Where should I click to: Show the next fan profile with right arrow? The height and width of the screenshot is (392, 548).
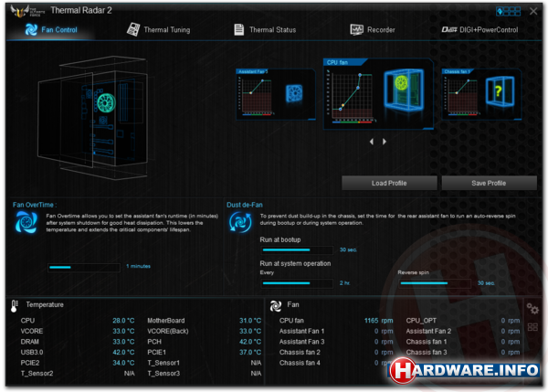coord(385,142)
